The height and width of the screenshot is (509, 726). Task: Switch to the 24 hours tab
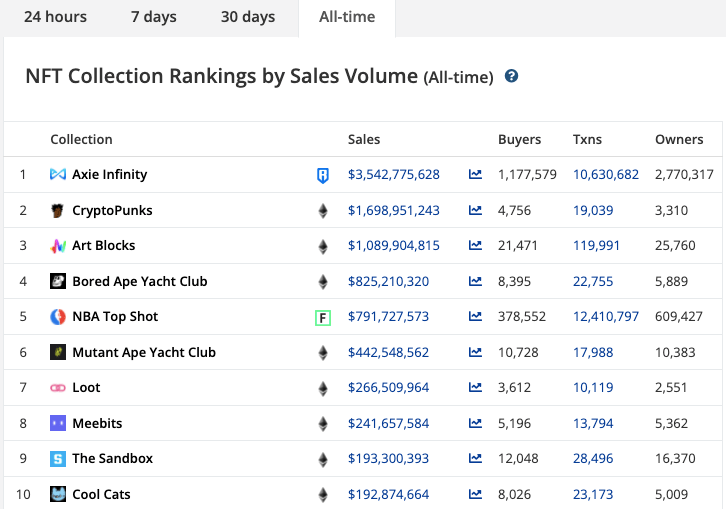pyautogui.click(x=55, y=17)
